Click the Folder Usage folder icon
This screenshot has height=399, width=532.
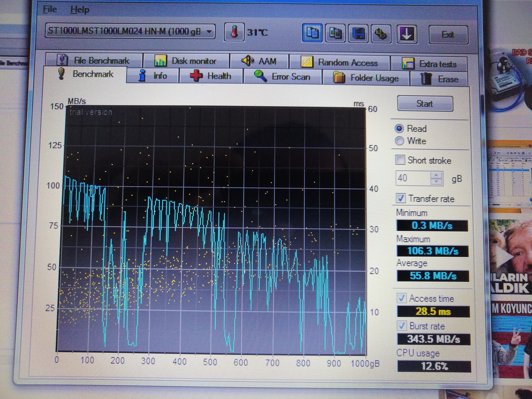(339, 77)
